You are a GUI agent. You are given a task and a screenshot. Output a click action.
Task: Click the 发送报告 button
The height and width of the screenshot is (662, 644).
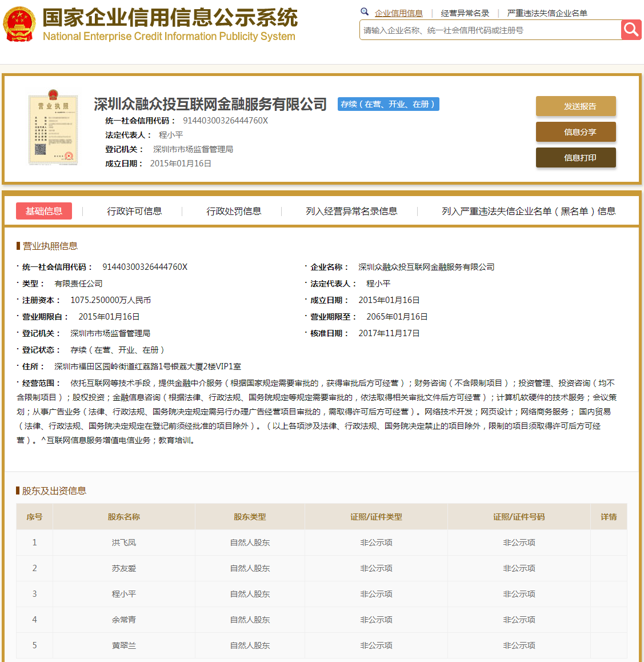(x=575, y=106)
